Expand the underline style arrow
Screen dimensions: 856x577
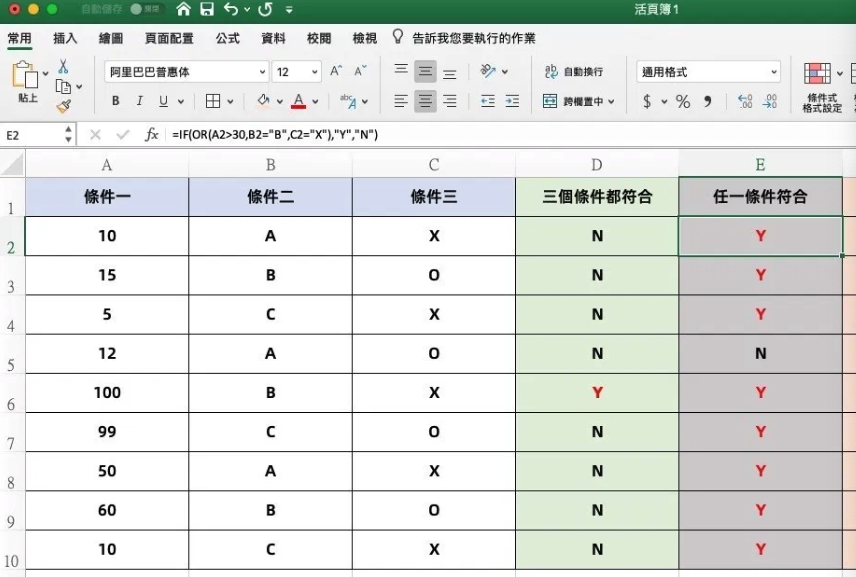click(181, 102)
